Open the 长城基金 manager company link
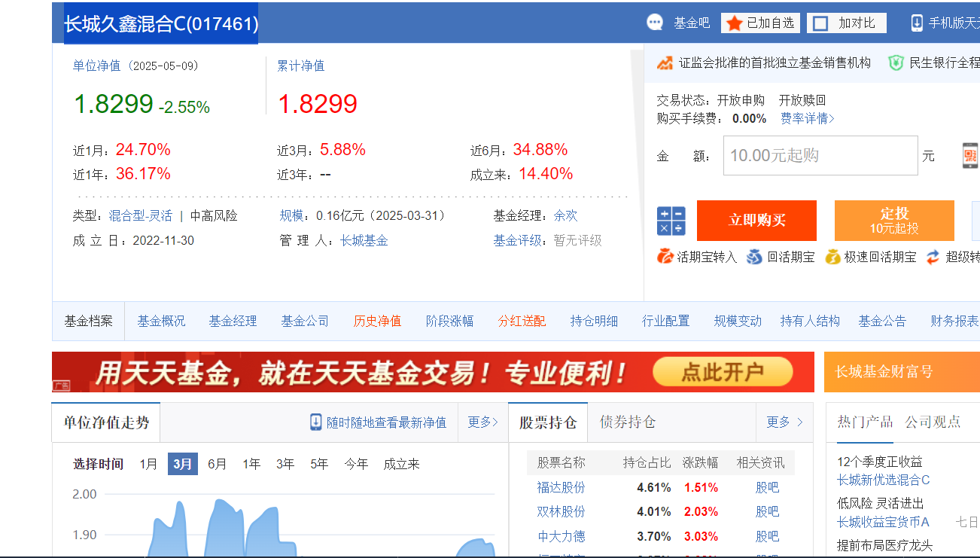The height and width of the screenshot is (558, 980). pos(364,240)
